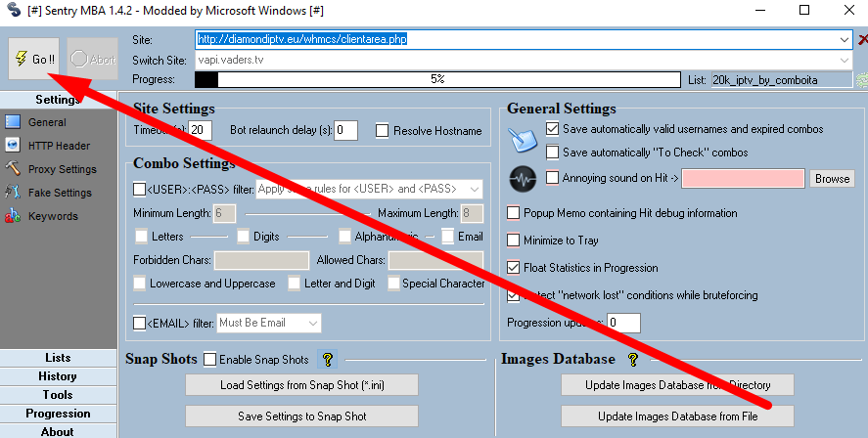Click the Browse button for the sound file
Image resolution: width=868 pixels, height=438 pixels.
tap(832, 179)
